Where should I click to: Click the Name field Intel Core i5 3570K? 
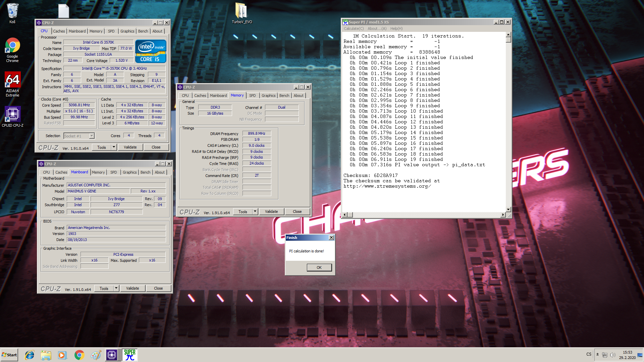click(98, 43)
